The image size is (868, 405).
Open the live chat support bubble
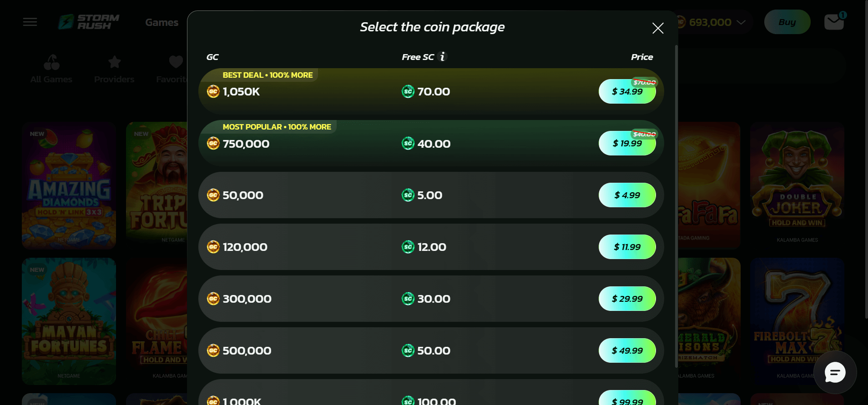(x=835, y=373)
